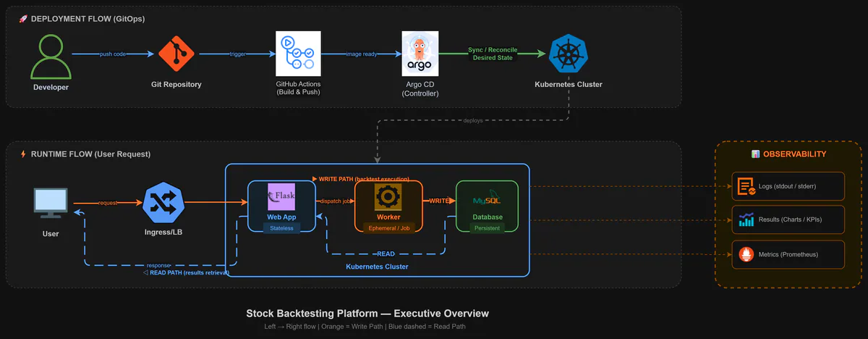This screenshot has height=339, width=868.
Task: Click the 'OBSERVABILITY' panel heading
Action: tap(794, 154)
